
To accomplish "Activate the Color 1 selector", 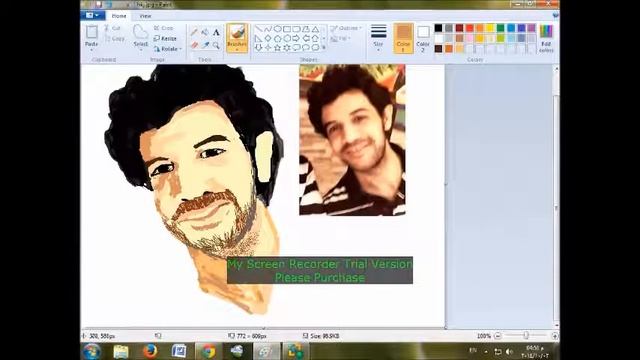I will pos(403,38).
